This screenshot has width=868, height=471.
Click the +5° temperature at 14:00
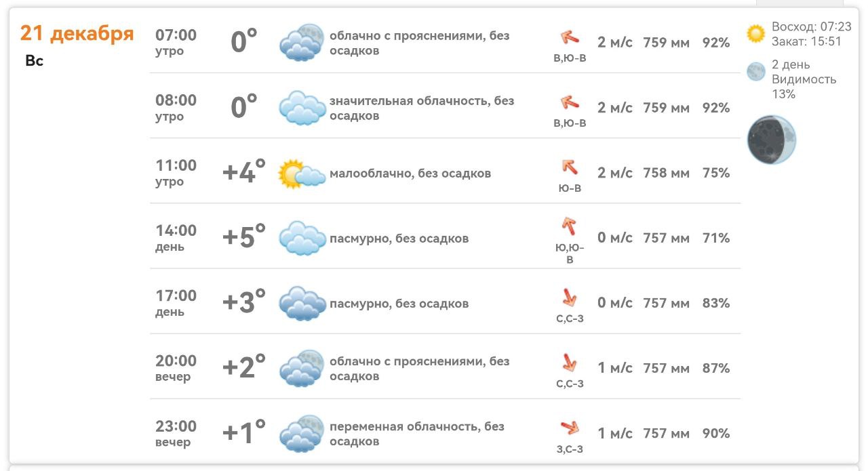pyautogui.click(x=244, y=238)
